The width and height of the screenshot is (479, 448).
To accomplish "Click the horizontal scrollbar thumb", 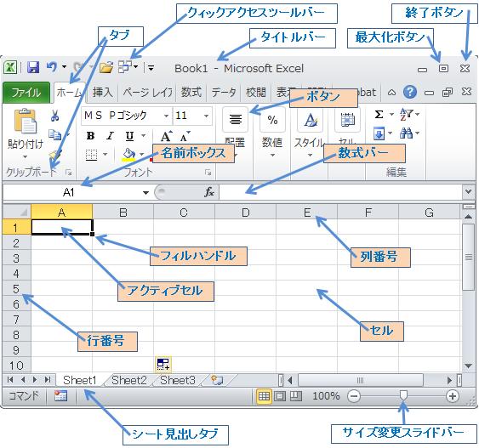I will 361,380.
